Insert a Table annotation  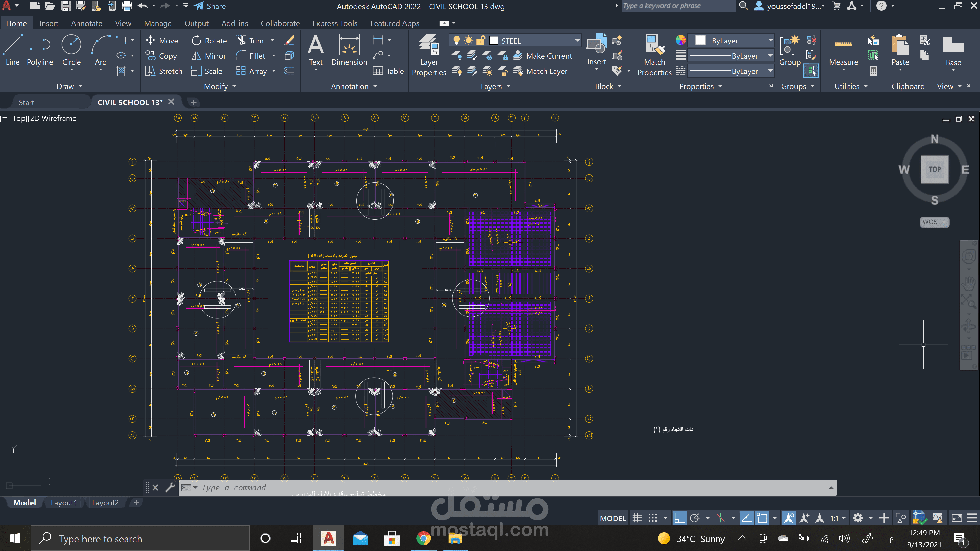pyautogui.click(x=388, y=71)
